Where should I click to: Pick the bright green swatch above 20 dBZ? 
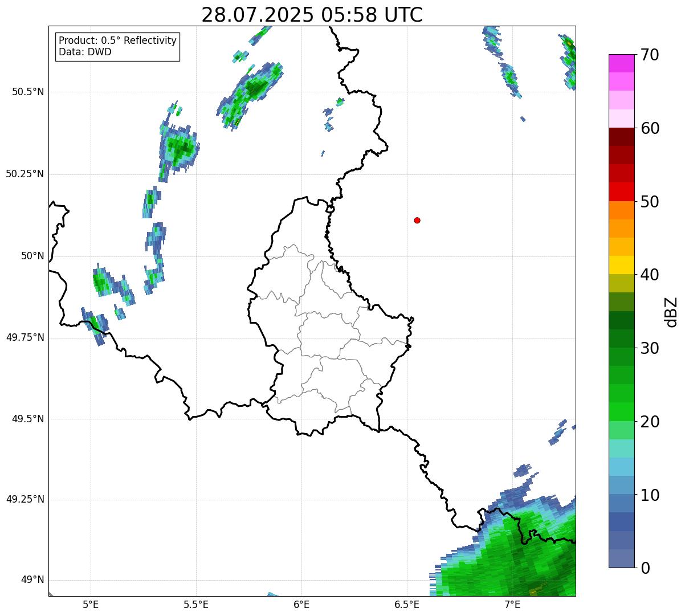point(621,411)
